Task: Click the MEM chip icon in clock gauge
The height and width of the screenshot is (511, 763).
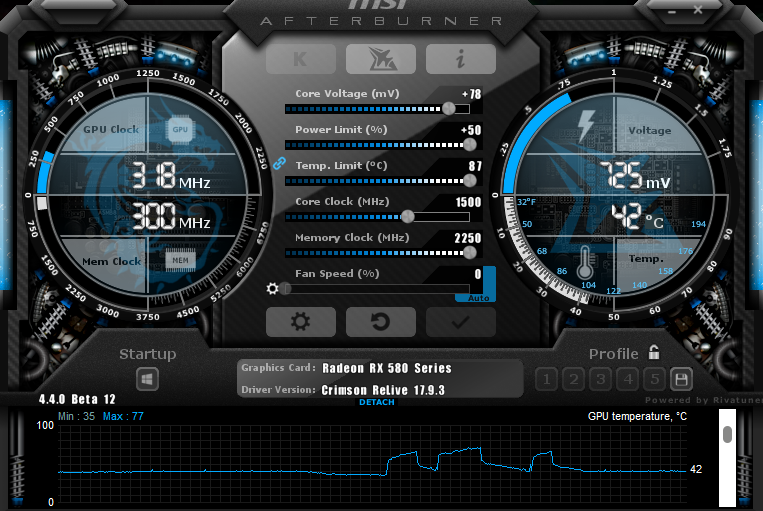Action: (180, 260)
